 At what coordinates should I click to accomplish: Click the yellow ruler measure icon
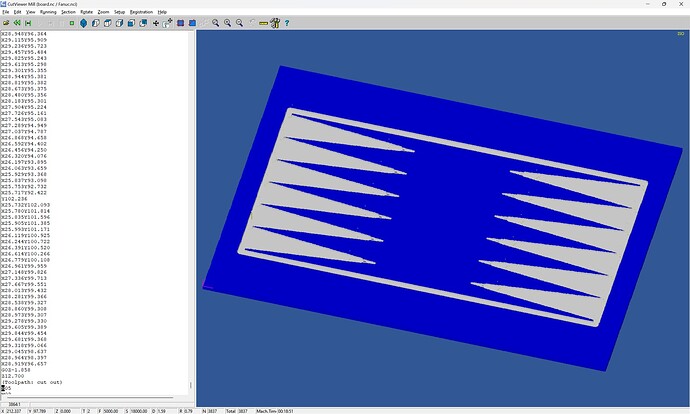[x=264, y=23]
